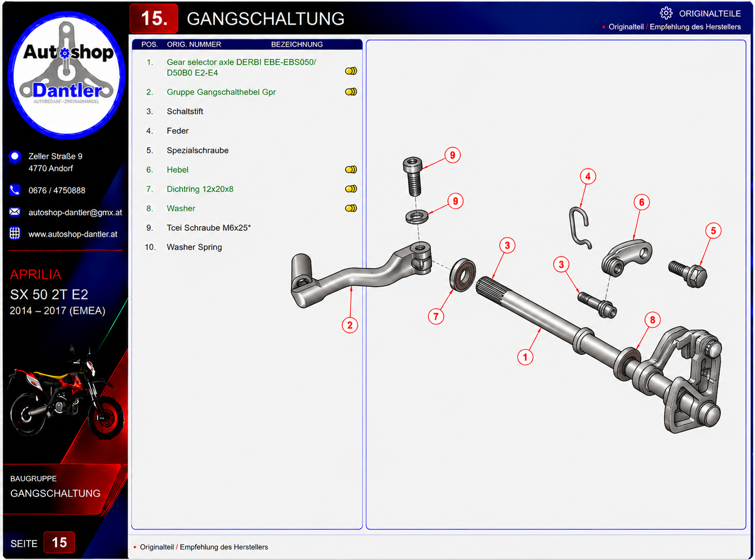Image resolution: width=755 pixels, height=560 pixels.
Task: Click yellow coins icon next to Hebel
Action: click(351, 170)
